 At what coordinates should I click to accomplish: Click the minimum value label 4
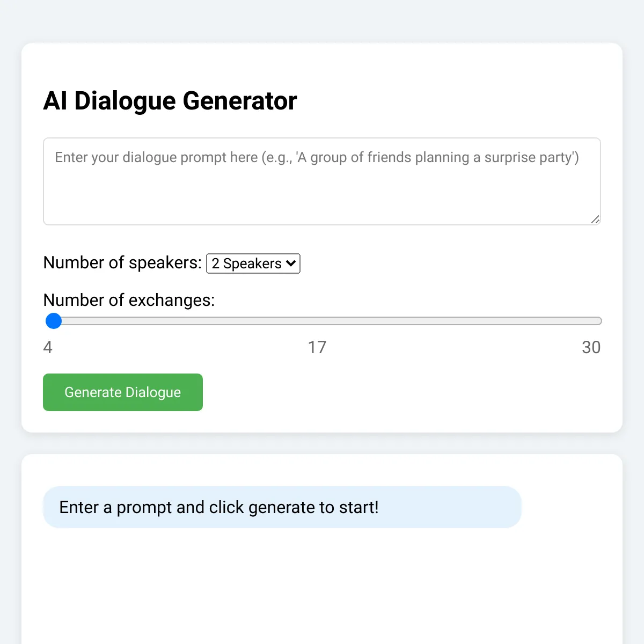tap(48, 347)
